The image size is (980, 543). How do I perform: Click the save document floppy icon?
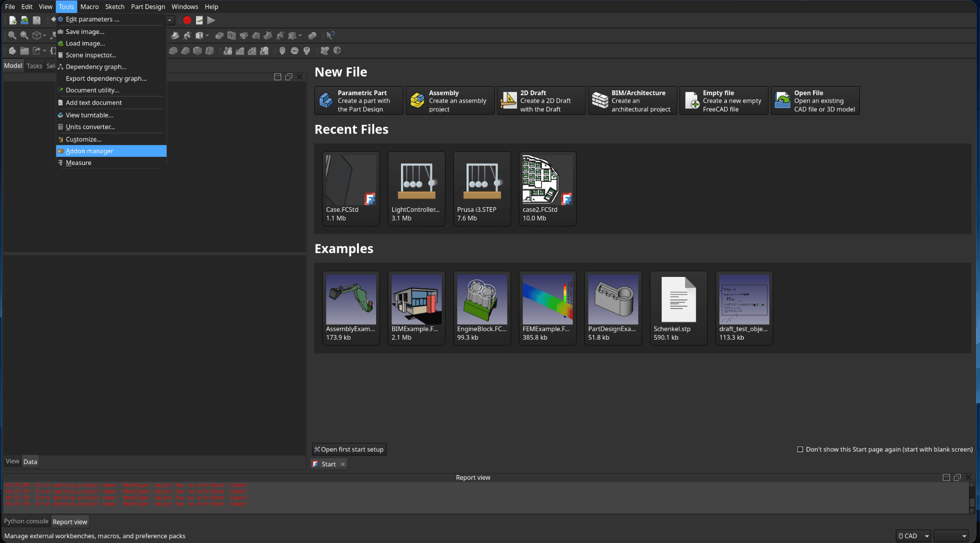point(36,20)
